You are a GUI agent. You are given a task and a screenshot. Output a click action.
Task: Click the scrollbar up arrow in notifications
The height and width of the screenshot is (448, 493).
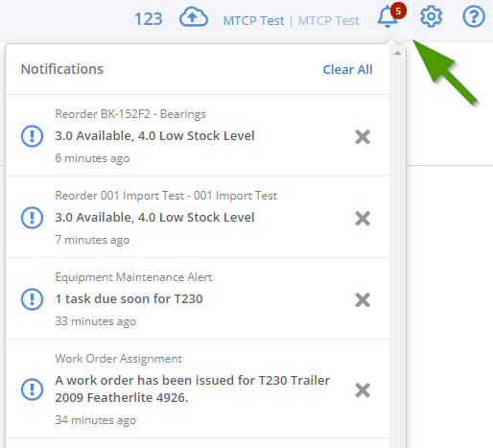click(397, 53)
